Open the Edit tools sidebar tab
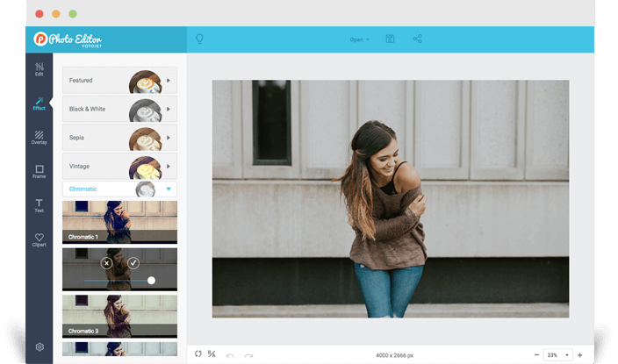The image size is (618, 364). click(39, 69)
